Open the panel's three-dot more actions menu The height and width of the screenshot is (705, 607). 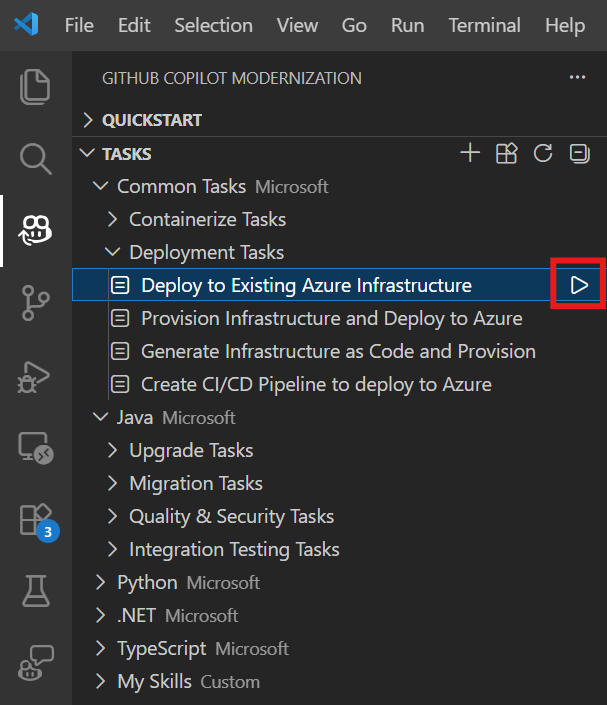pos(577,77)
